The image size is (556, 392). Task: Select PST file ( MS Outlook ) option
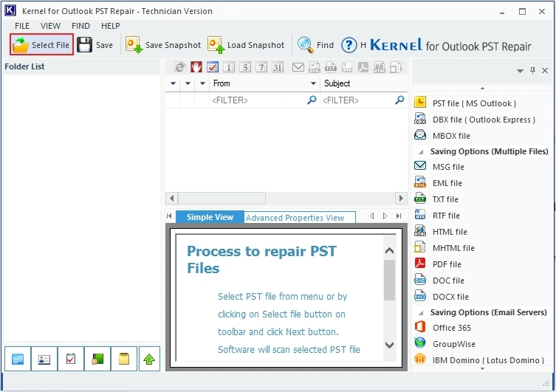click(x=465, y=103)
